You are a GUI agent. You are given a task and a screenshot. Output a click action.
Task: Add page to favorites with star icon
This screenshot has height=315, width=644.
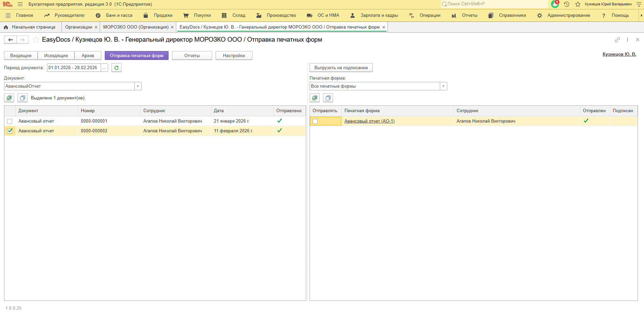pos(36,40)
